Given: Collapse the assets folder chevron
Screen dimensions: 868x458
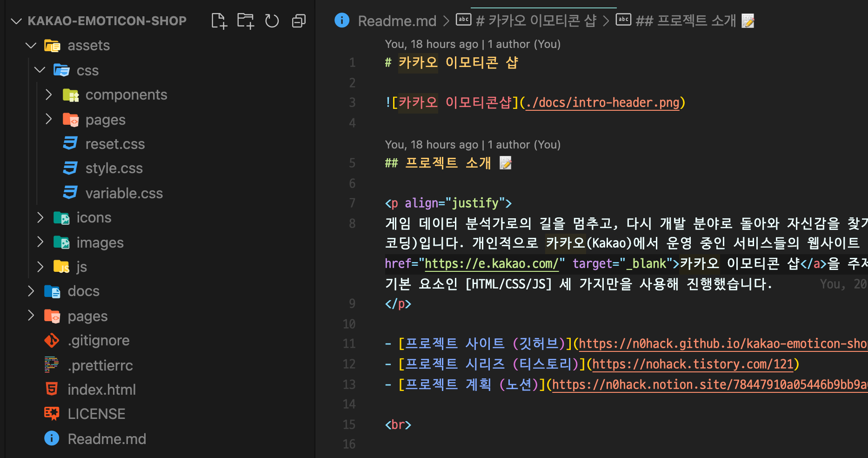Looking at the screenshot, I should coord(31,46).
